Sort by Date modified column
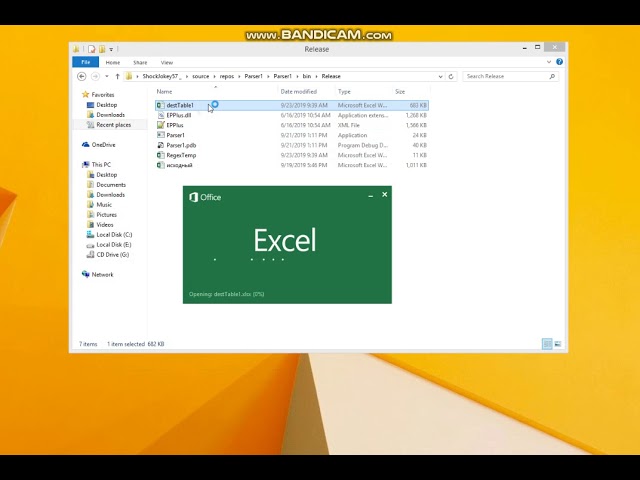 pyautogui.click(x=299, y=91)
